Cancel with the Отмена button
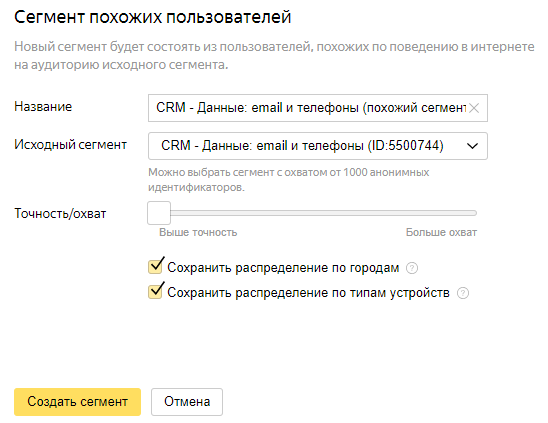This screenshot has height=423, width=548. click(187, 402)
